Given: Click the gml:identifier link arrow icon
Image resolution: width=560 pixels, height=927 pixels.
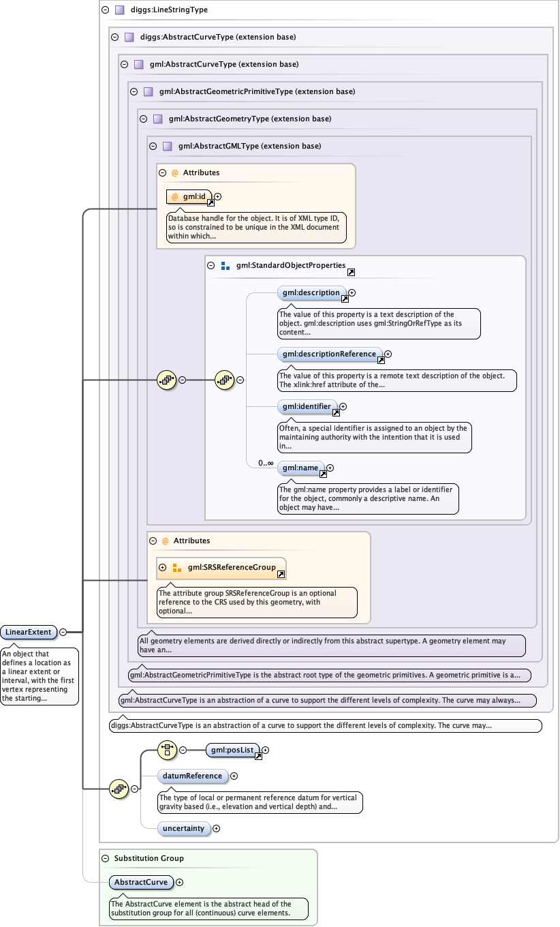Looking at the screenshot, I should coord(335,412).
